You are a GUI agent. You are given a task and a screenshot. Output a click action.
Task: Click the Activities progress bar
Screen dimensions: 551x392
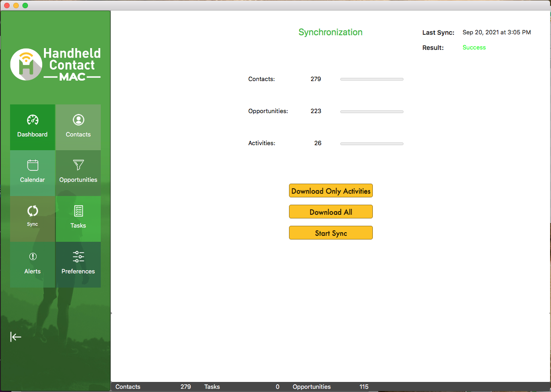click(x=371, y=143)
